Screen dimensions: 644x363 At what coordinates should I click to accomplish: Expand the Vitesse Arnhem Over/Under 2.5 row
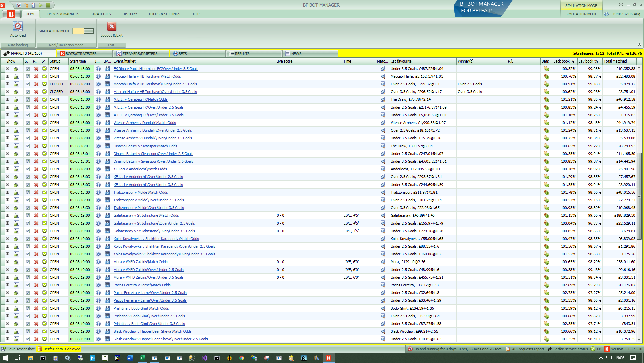(7, 130)
